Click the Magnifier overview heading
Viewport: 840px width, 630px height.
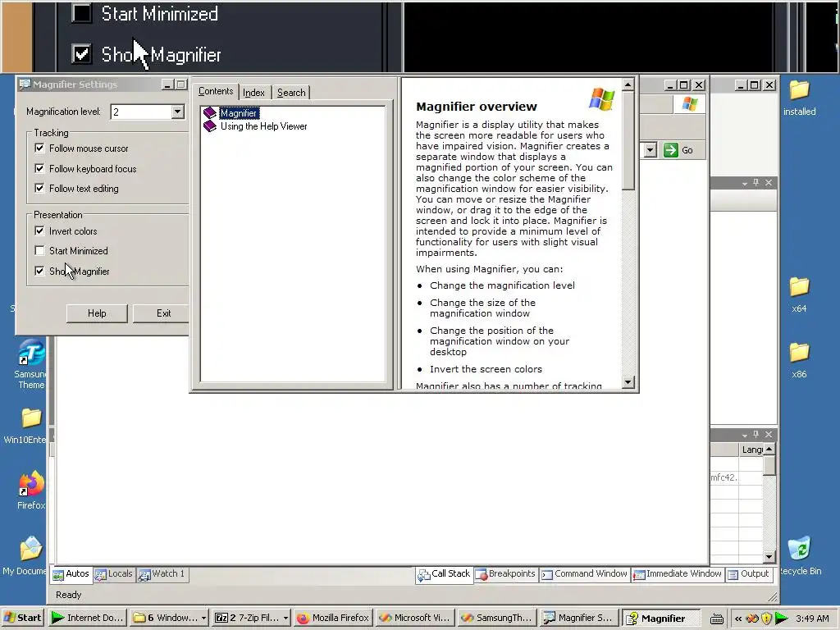(477, 106)
